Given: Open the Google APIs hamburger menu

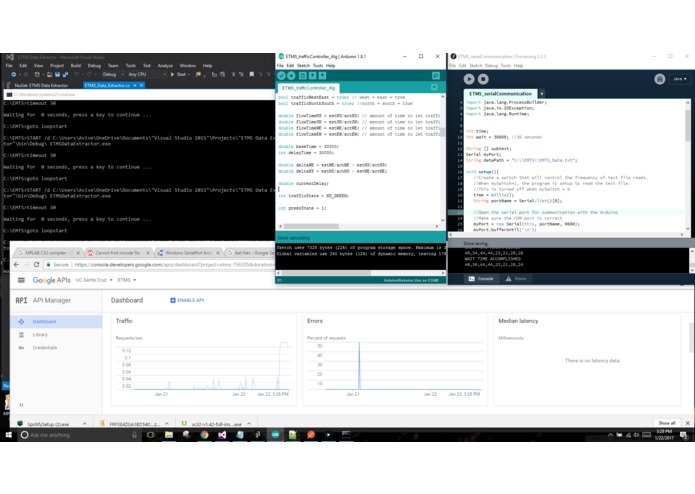Looking at the screenshot, I should click(21, 280).
